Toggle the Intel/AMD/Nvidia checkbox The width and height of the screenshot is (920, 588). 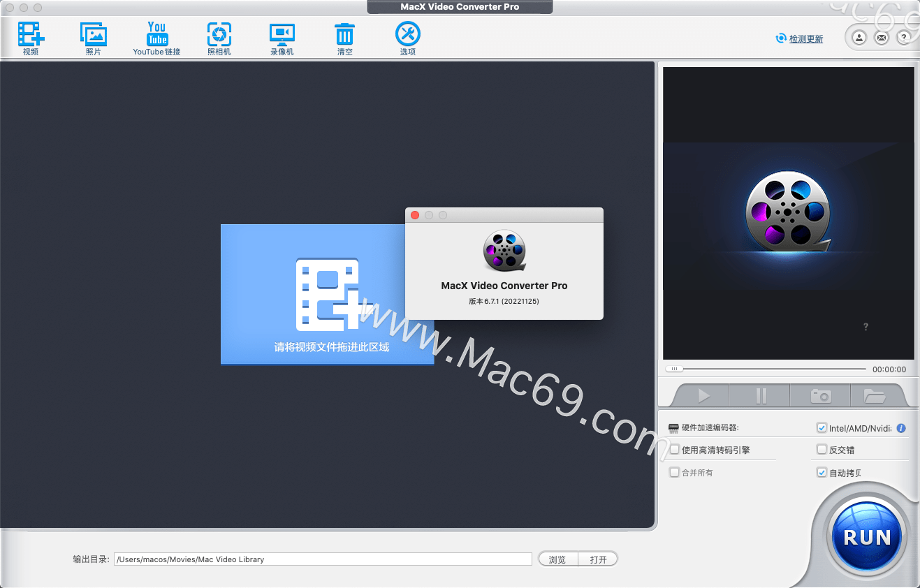tap(822, 428)
